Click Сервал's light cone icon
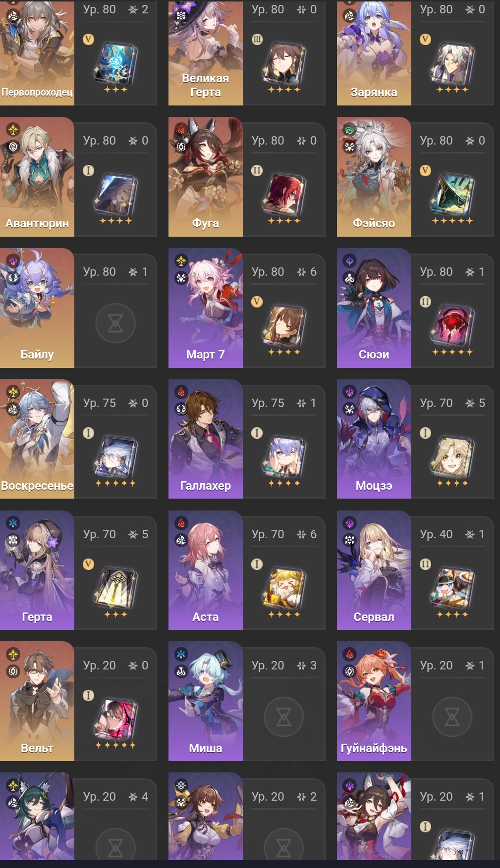The image size is (500, 868). click(452, 587)
